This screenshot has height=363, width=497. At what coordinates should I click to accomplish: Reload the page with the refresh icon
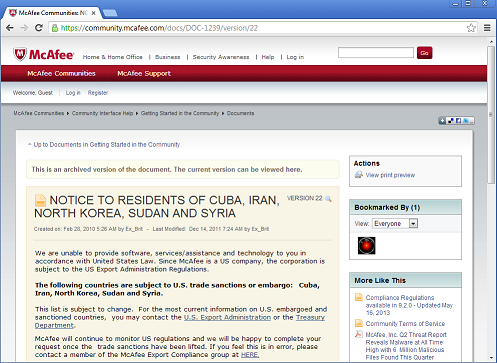pos(39,28)
